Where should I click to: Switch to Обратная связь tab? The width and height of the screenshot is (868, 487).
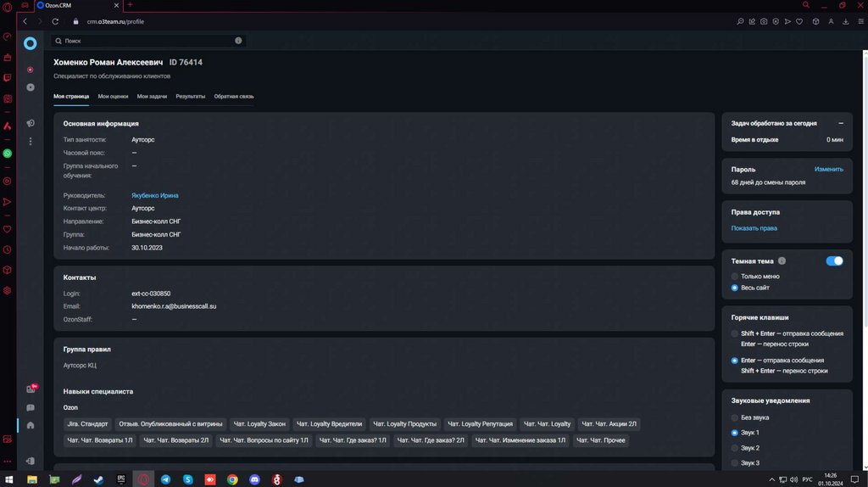tap(234, 97)
